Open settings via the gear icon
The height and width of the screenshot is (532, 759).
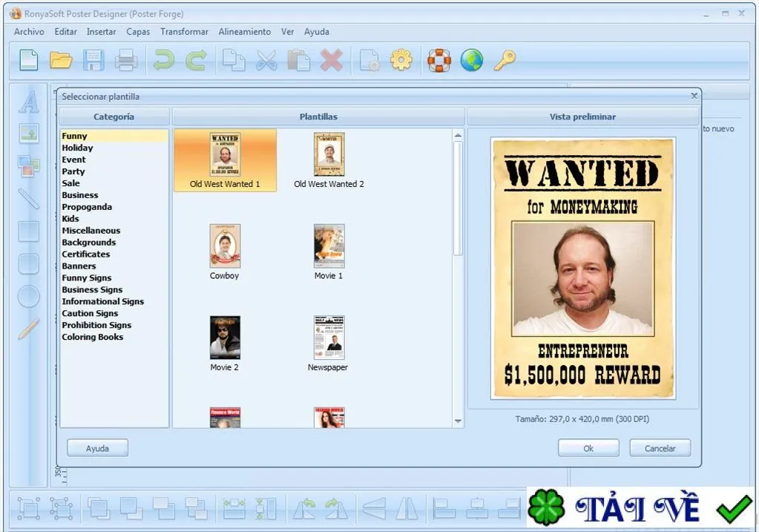click(x=401, y=61)
